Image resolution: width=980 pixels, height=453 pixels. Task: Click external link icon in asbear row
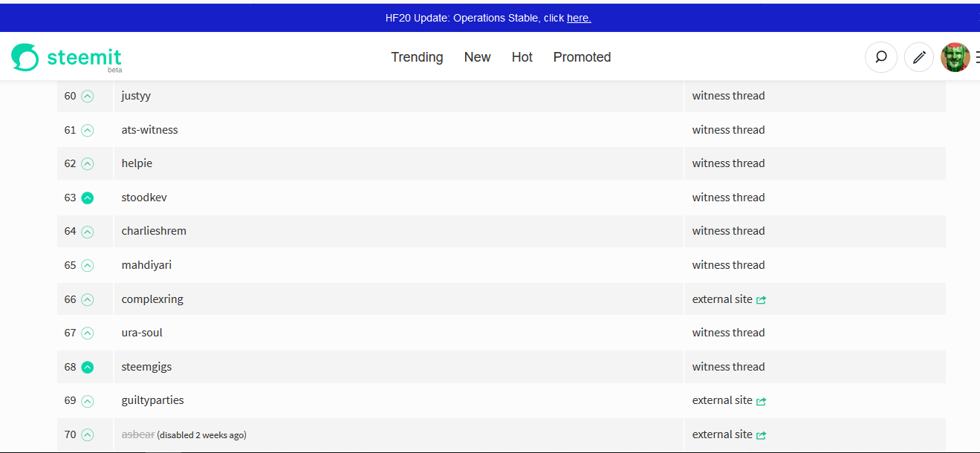click(761, 435)
